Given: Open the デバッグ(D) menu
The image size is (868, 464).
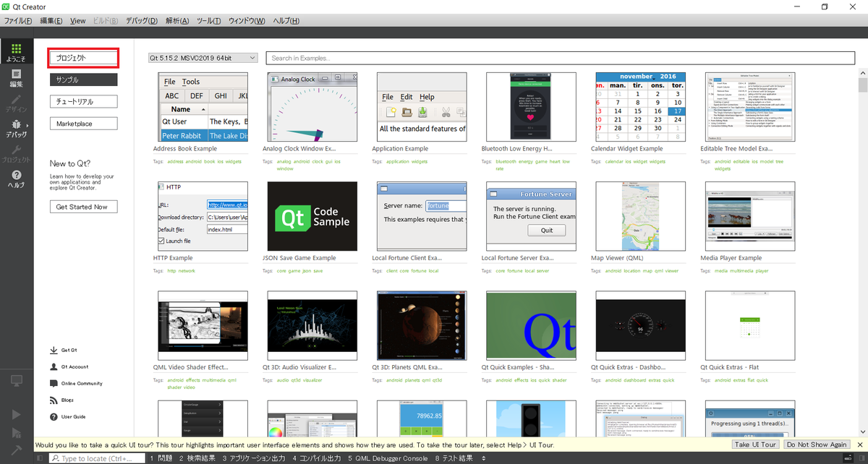Looking at the screenshot, I should click(141, 20).
